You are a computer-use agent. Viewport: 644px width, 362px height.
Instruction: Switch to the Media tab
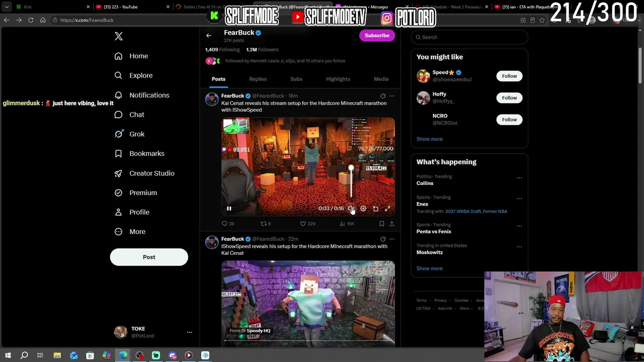(x=381, y=79)
